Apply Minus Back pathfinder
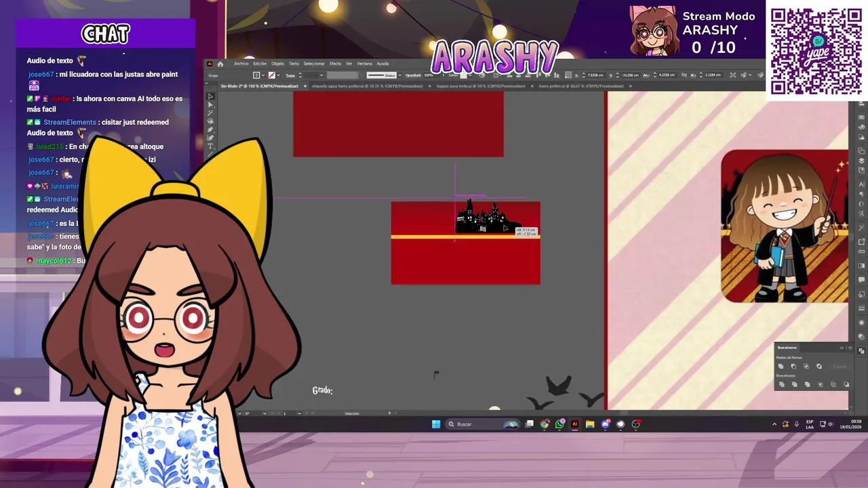The height and width of the screenshot is (488, 868). pos(846,384)
